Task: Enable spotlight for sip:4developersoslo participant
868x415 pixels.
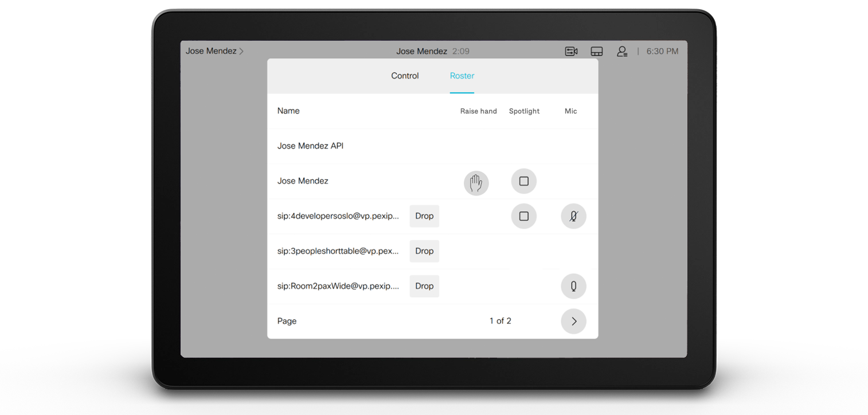Action: point(523,216)
